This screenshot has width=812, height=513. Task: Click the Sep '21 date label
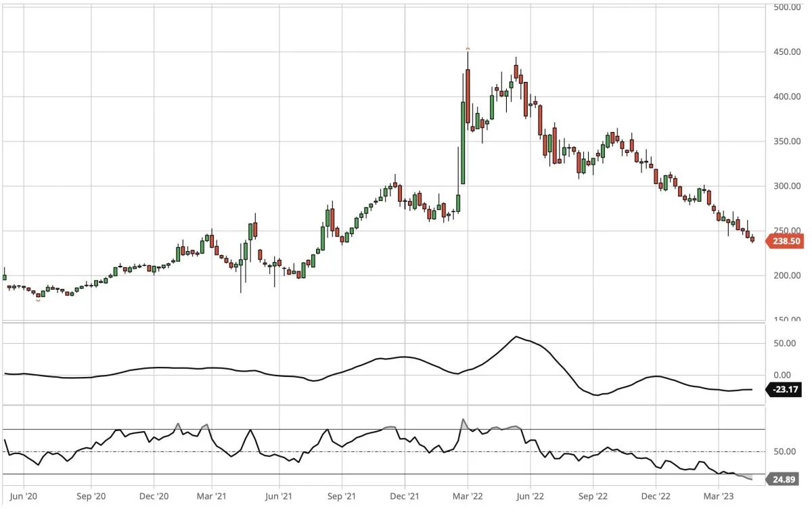pyautogui.click(x=341, y=496)
